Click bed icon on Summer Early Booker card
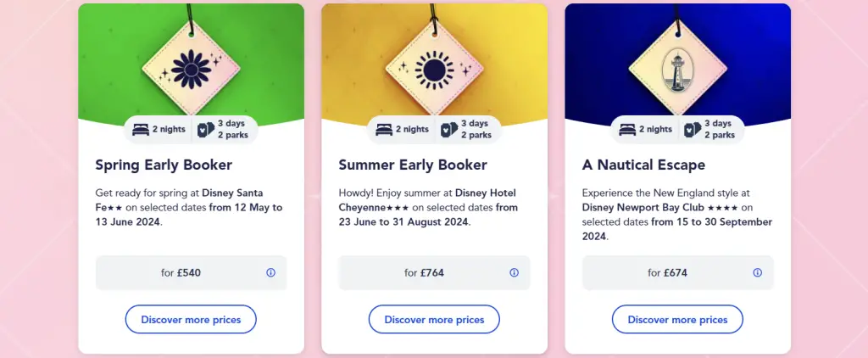The width and height of the screenshot is (868, 358). [x=384, y=129]
